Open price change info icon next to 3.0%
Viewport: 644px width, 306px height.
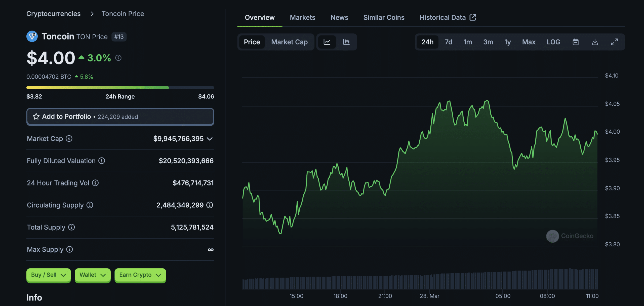(118, 58)
